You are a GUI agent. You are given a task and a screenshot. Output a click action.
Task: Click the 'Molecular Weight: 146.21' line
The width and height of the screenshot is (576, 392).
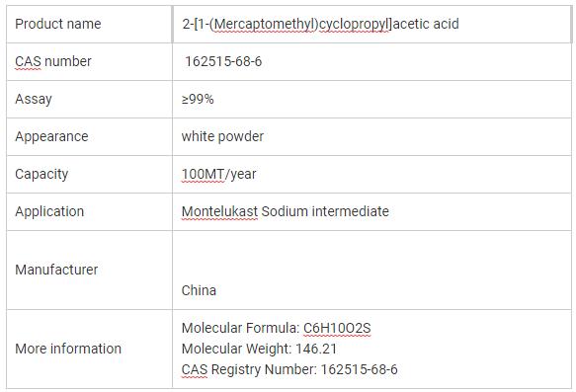(x=259, y=349)
